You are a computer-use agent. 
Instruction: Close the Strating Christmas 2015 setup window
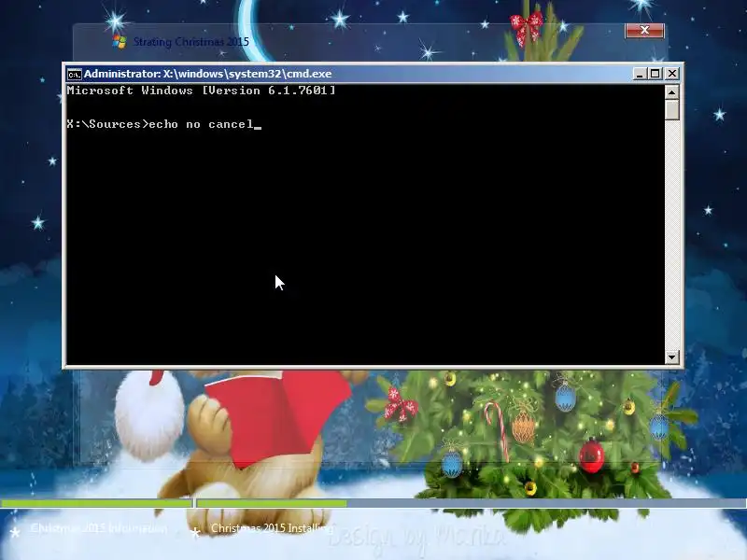point(644,31)
